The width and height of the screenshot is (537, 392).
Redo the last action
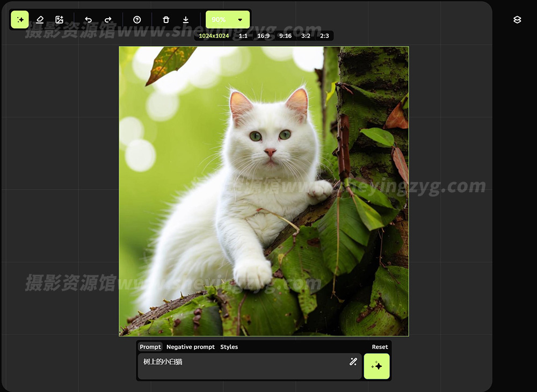point(108,20)
